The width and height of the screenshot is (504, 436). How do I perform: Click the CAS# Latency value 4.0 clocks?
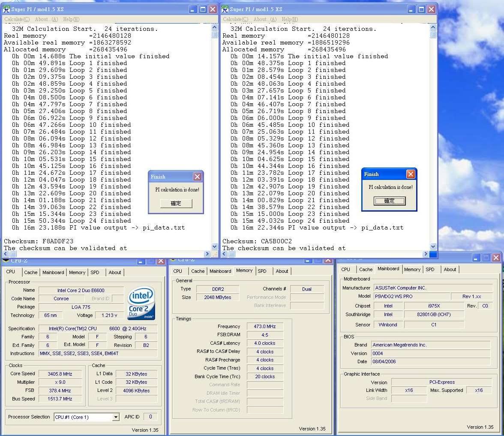pyautogui.click(x=265, y=343)
